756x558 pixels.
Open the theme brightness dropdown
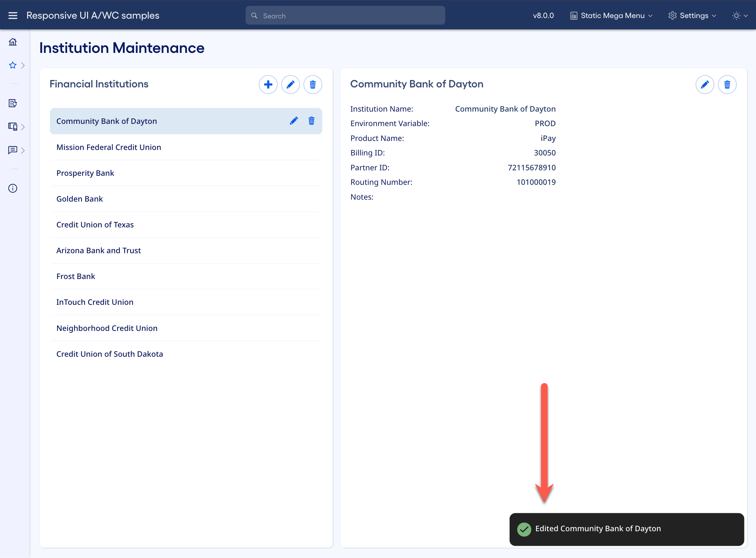click(x=740, y=15)
